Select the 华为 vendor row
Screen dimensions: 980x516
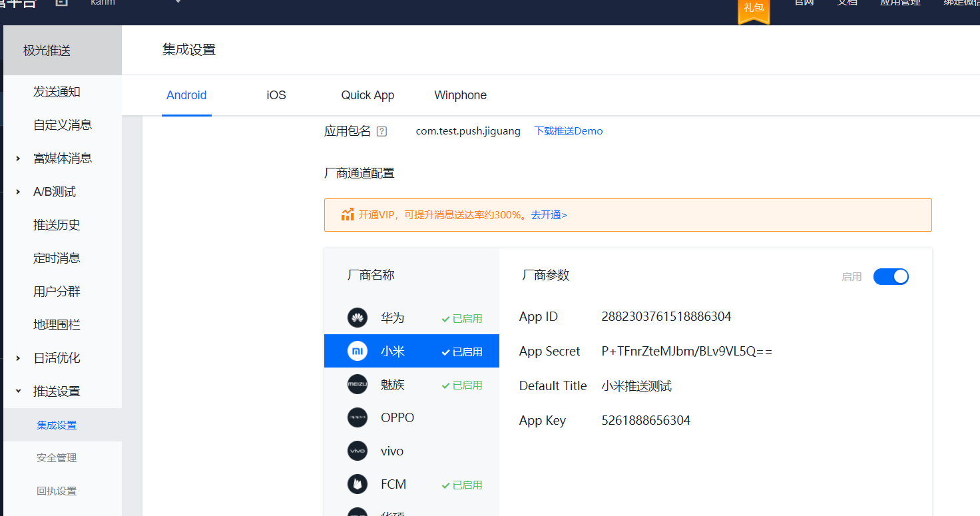(411, 318)
